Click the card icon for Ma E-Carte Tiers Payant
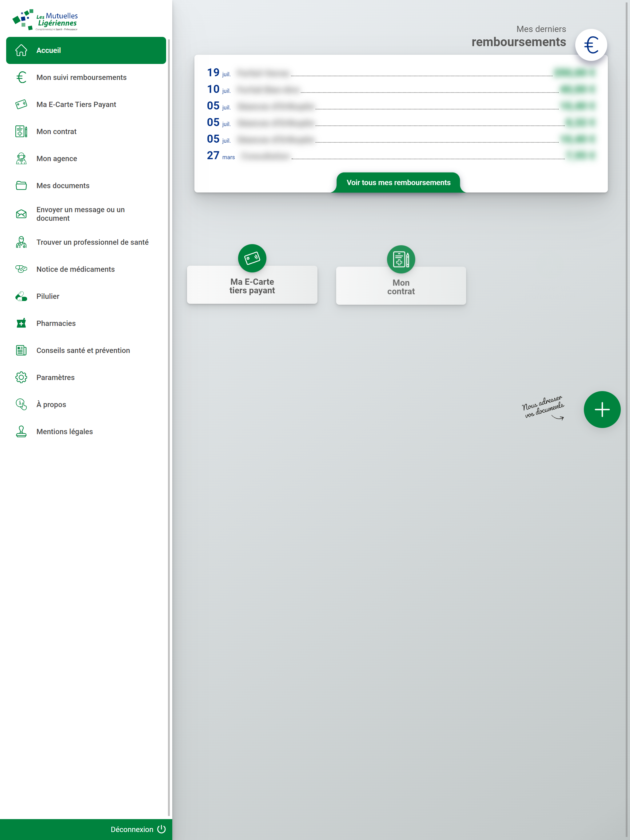Screen dimensions: 630x840 tap(21, 105)
